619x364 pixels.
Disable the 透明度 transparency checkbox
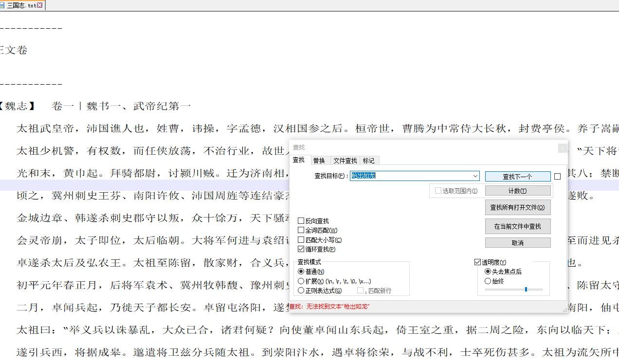478,262
